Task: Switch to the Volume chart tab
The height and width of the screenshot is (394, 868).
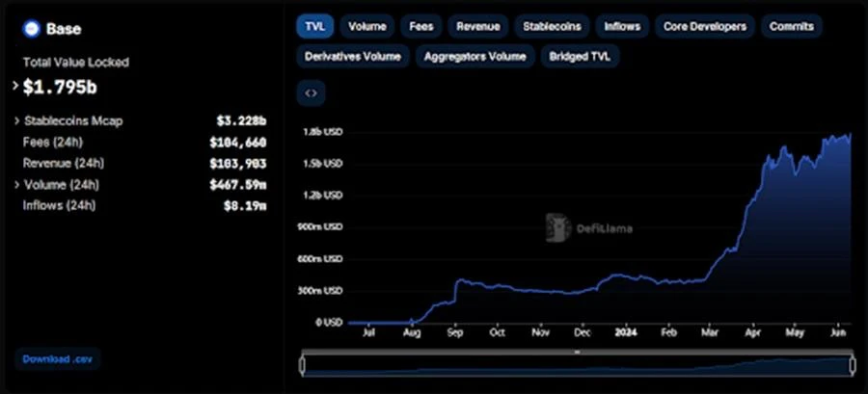Action: (x=367, y=27)
